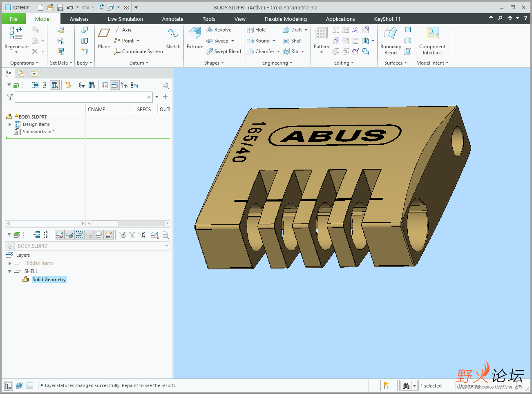This screenshot has height=394, width=532.
Task: Open the Analysis tab
Action: [79, 19]
